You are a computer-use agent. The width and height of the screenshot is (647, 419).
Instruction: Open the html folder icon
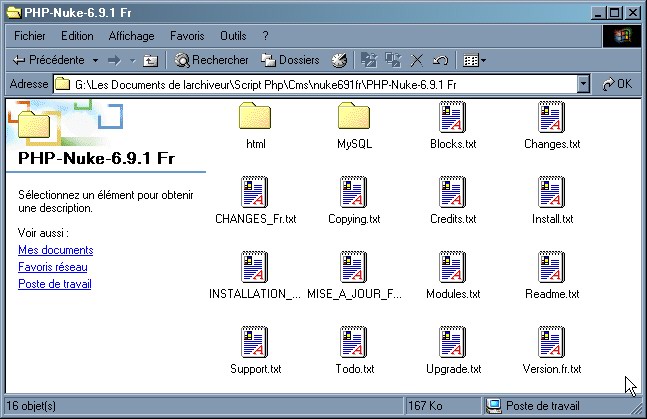tap(255, 116)
